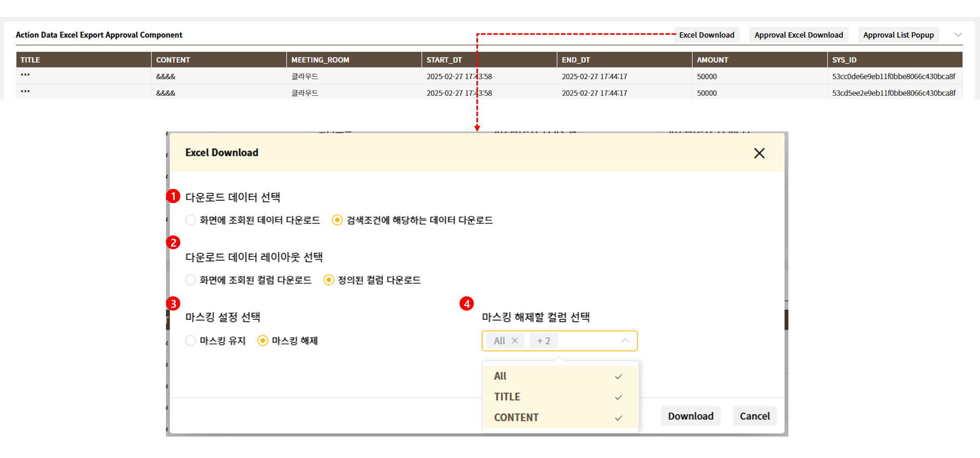980x458 pixels.
Task: Click the AMOUNT column header
Action: pyautogui.click(x=712, y=60)
